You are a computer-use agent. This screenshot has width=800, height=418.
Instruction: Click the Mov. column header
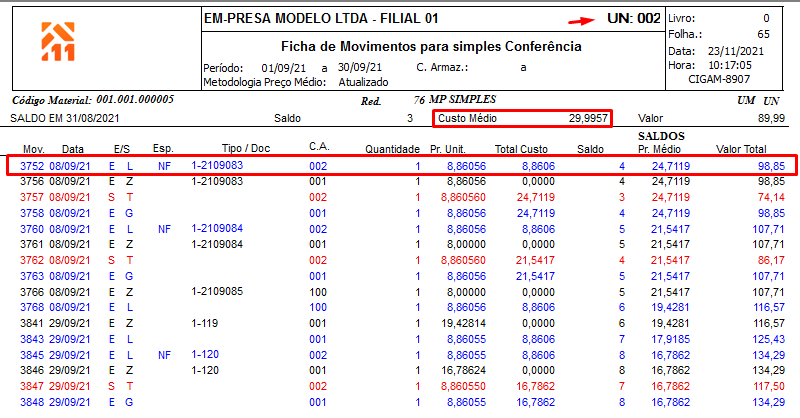pyautogui.click(x=34, y=149)
